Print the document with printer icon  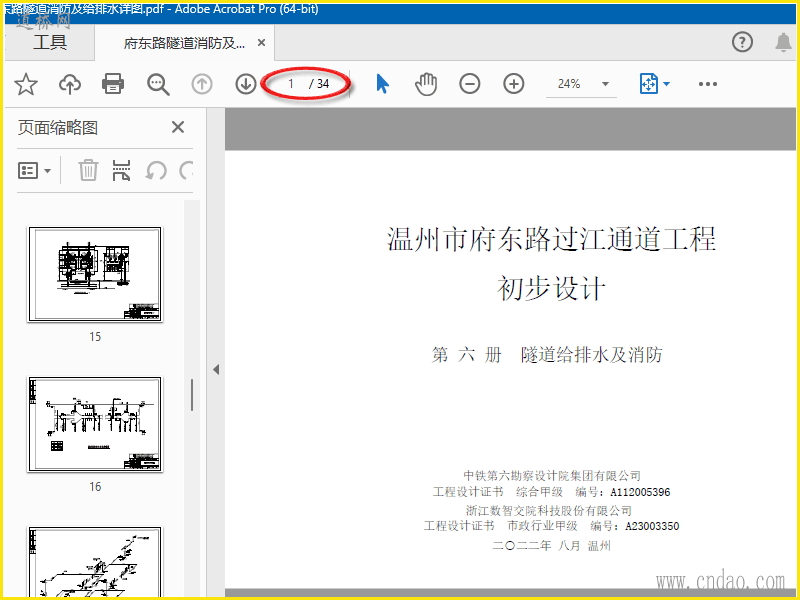coord(113,84)
